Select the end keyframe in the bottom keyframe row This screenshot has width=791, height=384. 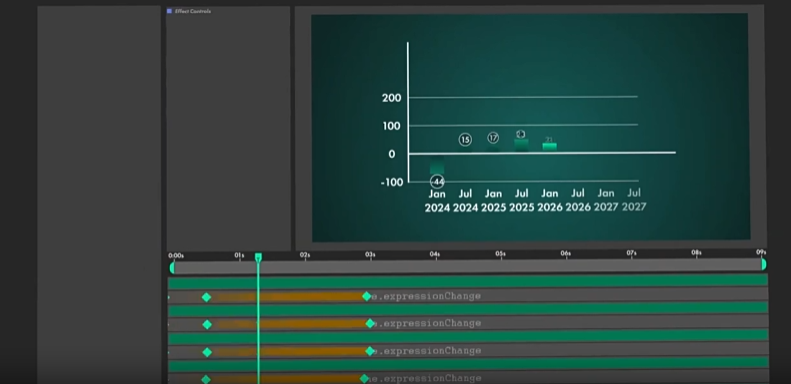tap(365, 378)
